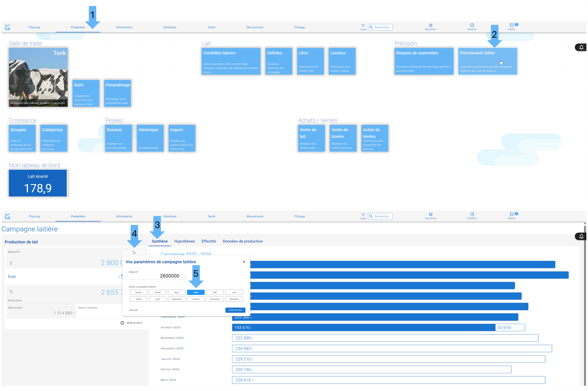Screen dimensions: 588x391
Task: Switch to the Effectifs tab
Action: (209, 241)
